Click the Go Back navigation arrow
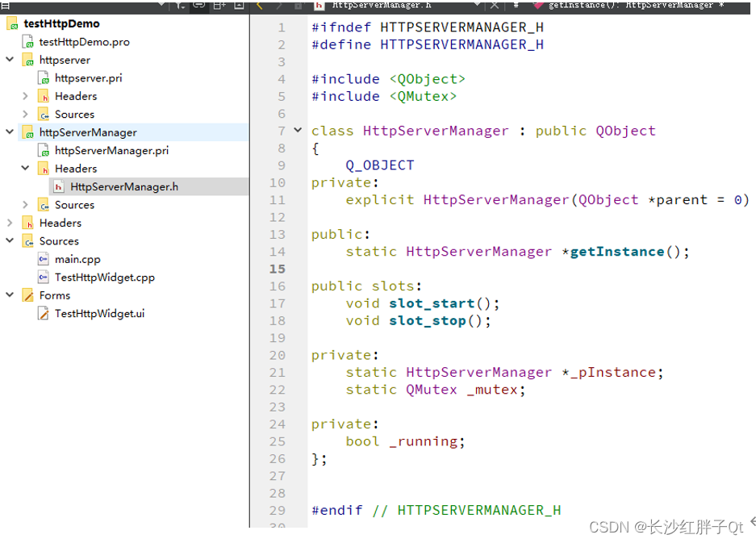 tap(258, 6)
